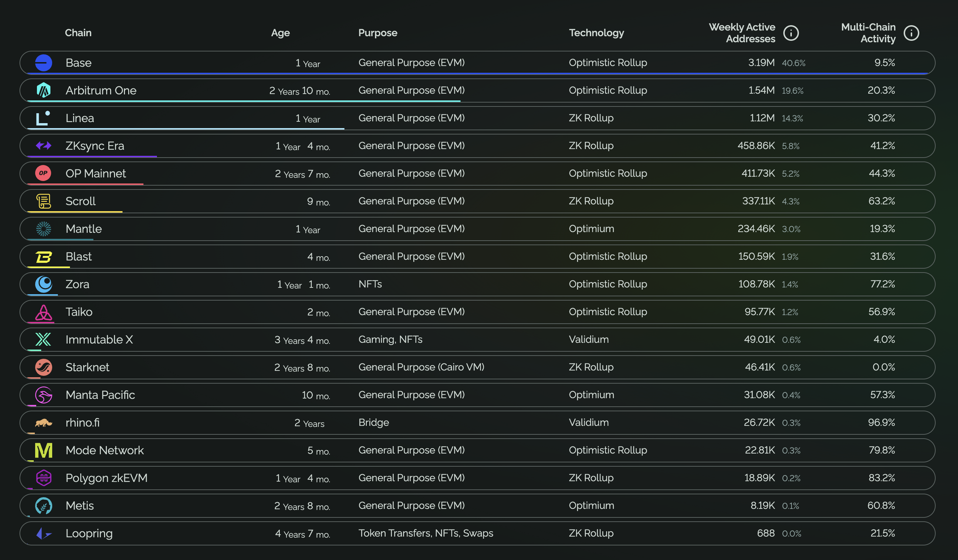Click ZKsync Era's 458.86K addresses value
The height and width of the screenshot is (560, 958).
(756, 146)
